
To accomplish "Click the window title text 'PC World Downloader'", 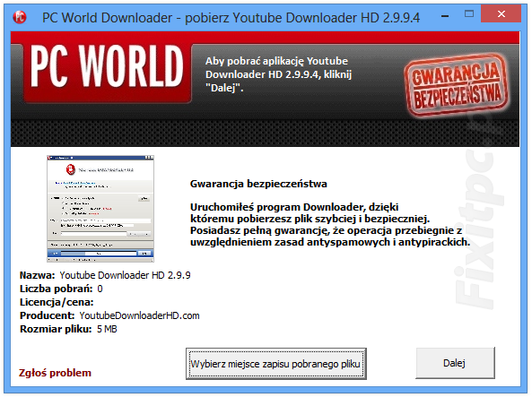I will tap(107, 17).
